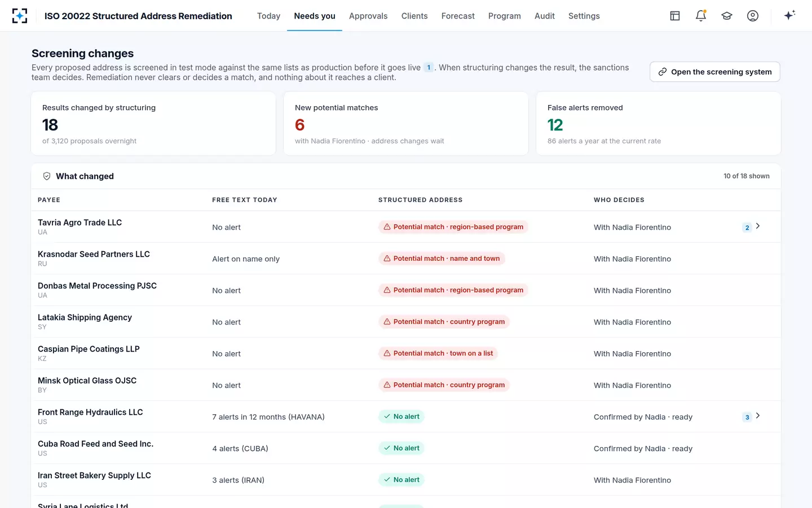Click the STRUCTURED ADDRESS column header
The height and width of the screenshot is (508, 812).
tap(421, 200)
